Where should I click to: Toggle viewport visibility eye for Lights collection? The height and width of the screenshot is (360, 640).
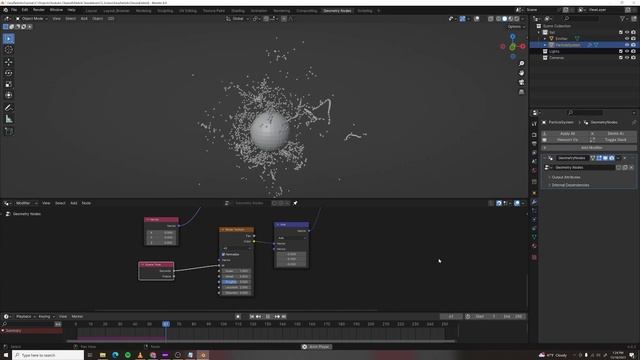(627, 51)
